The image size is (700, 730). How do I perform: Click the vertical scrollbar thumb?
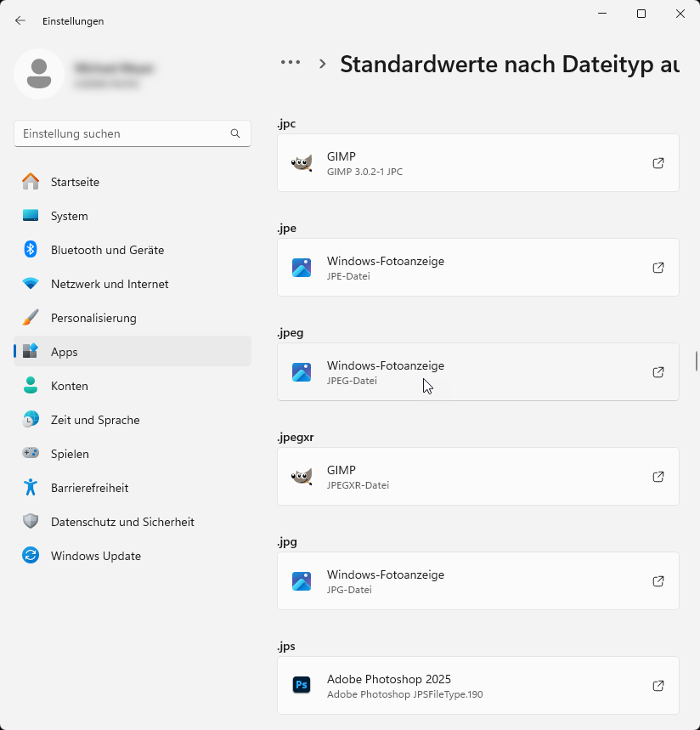697,361
